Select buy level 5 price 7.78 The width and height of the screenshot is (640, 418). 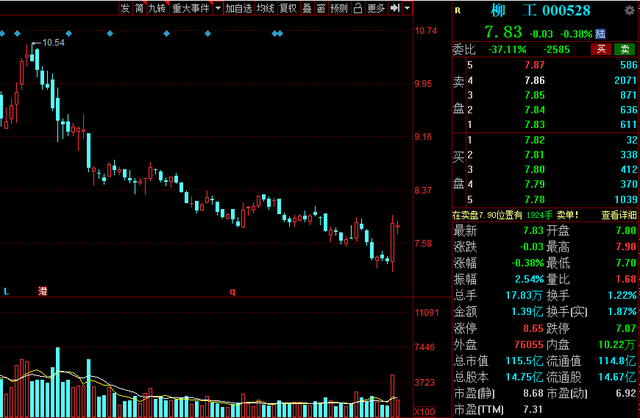click(x=535, y=200)
